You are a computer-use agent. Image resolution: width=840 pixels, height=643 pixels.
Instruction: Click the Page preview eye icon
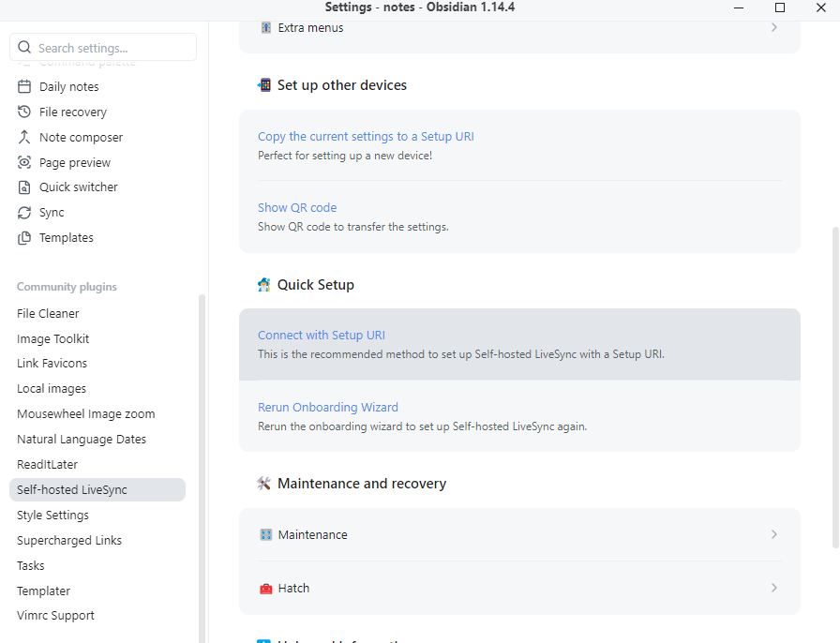click(x=24, y=162)
